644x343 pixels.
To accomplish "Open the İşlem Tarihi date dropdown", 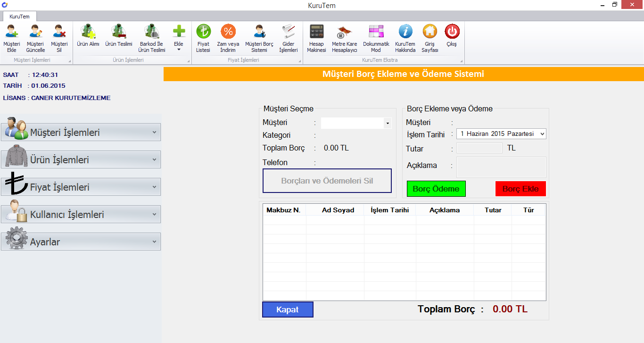I will click(x=542, y=134).
